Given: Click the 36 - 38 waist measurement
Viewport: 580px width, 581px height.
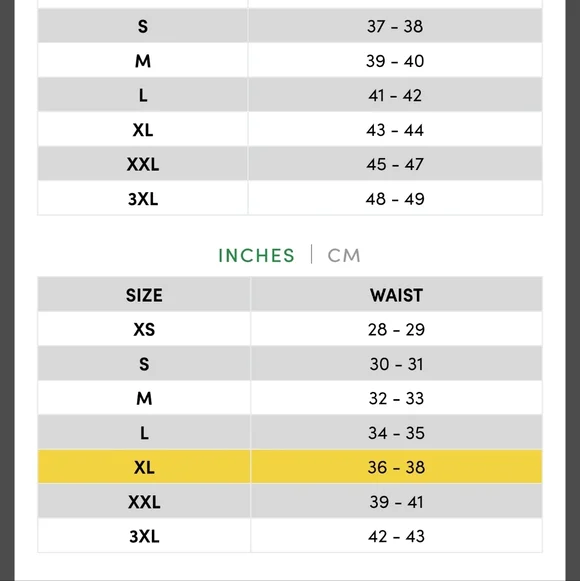Looking at the screenshot, I should pyautogui.click(x=396, y=467).
